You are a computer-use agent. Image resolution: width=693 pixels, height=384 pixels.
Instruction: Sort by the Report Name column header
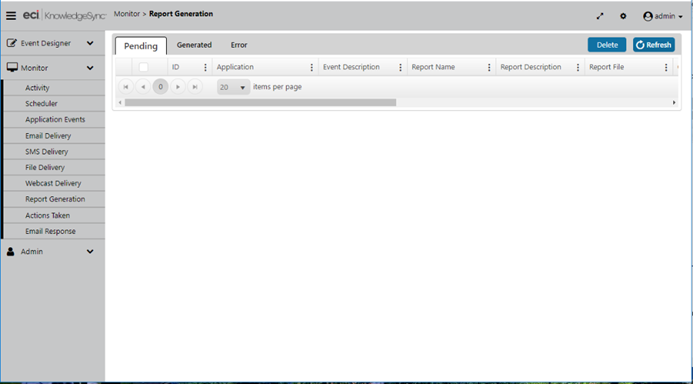433,67
